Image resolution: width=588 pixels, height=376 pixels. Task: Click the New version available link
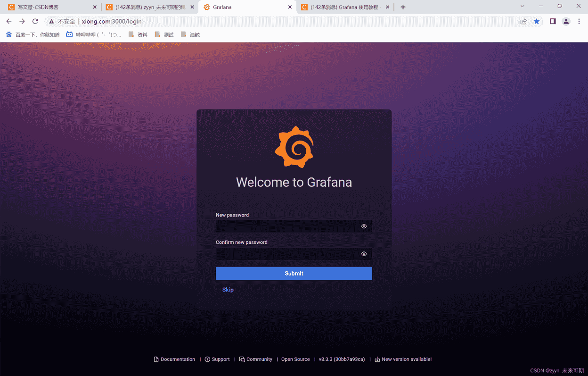[403, 359]
